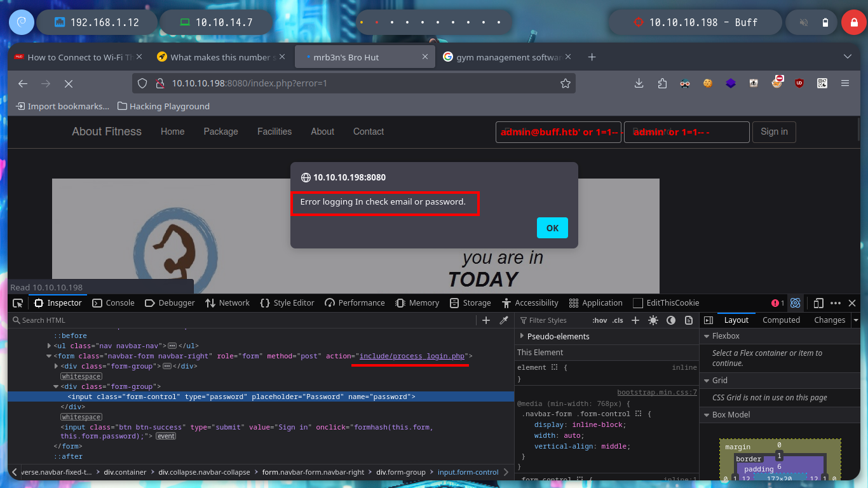Select form.navbar-form.navbar-right breadcrumb

coord(313,472)
